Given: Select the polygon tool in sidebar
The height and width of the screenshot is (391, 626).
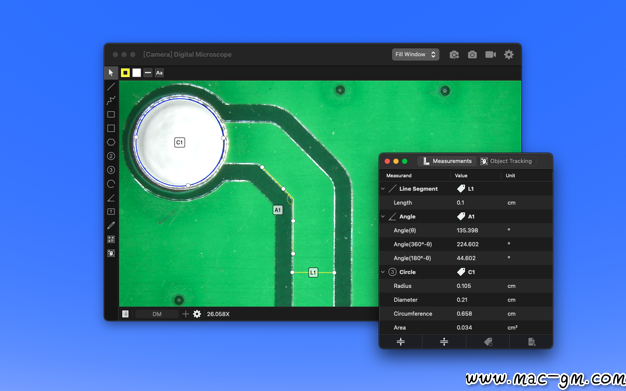Looking at the screenshot, I should (111, 142).
